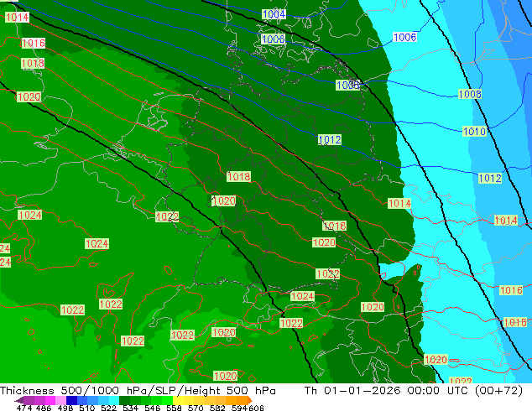The height and width of the screenshot is (411, 532).
Task: Click the cyan legend swatch
Action: pyautogui.click(x=114, y=400)
